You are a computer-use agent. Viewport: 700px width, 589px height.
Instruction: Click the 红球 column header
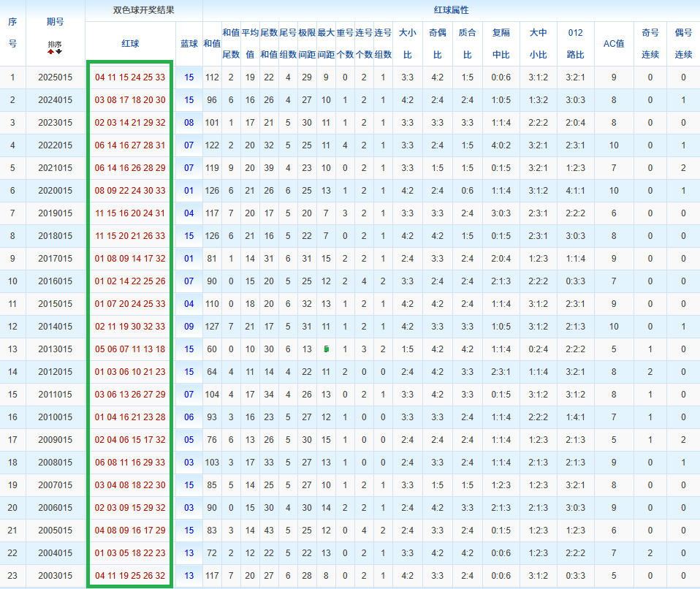(x=130, y=44)
